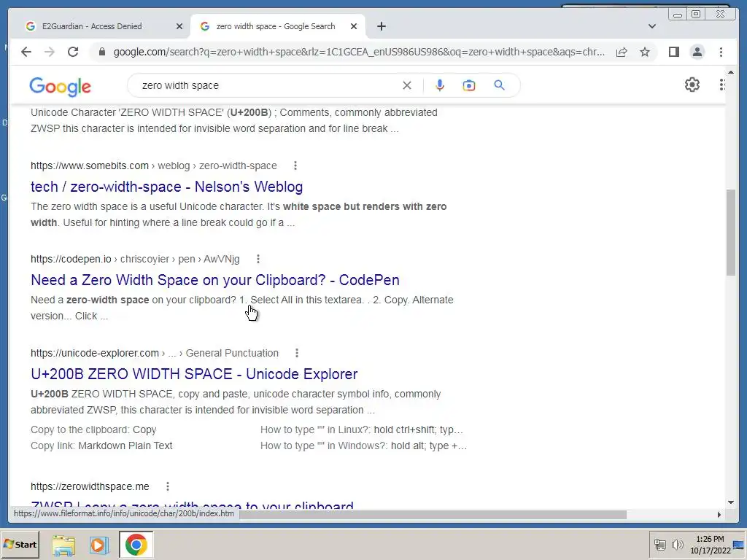The image size is (747, 560).
Task: Open options for codepen.io result
Action: (258, 259)
